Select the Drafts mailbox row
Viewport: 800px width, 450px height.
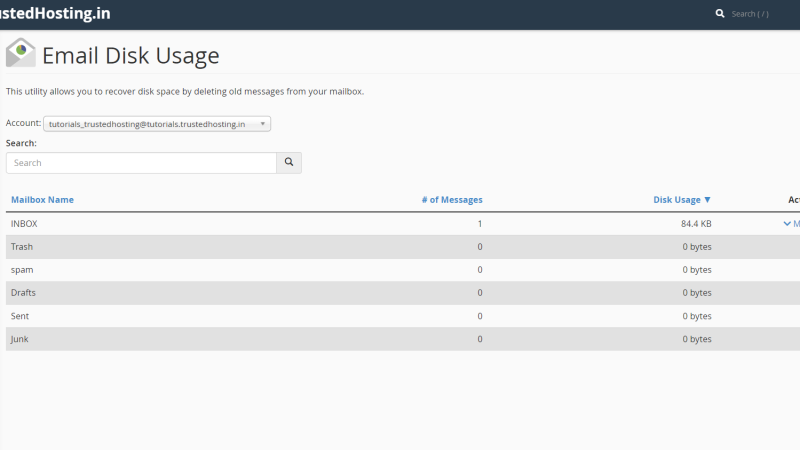pyautogui.click(x=403, y=293)
